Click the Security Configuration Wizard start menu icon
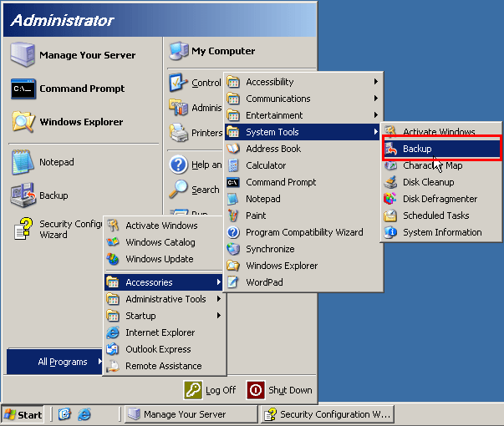The image size is (504, 426). point(23,228)
